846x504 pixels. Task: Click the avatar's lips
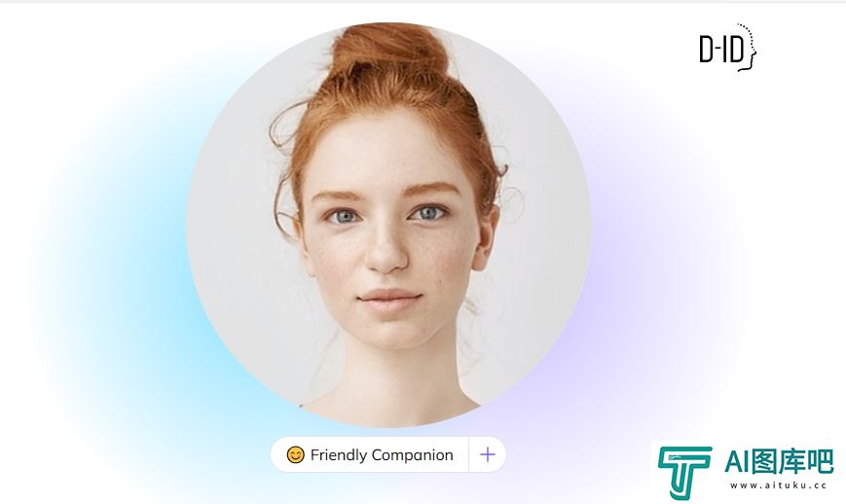click(389, 299)
